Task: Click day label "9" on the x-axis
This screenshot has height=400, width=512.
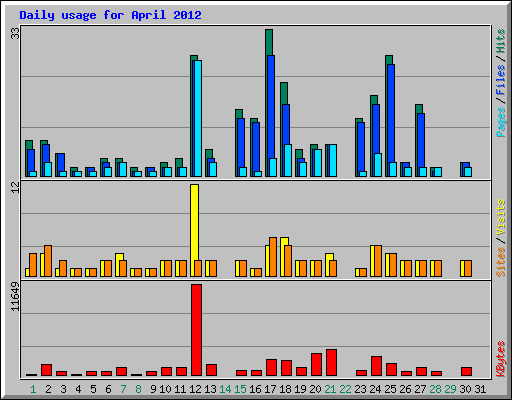Action: (153, 389)
